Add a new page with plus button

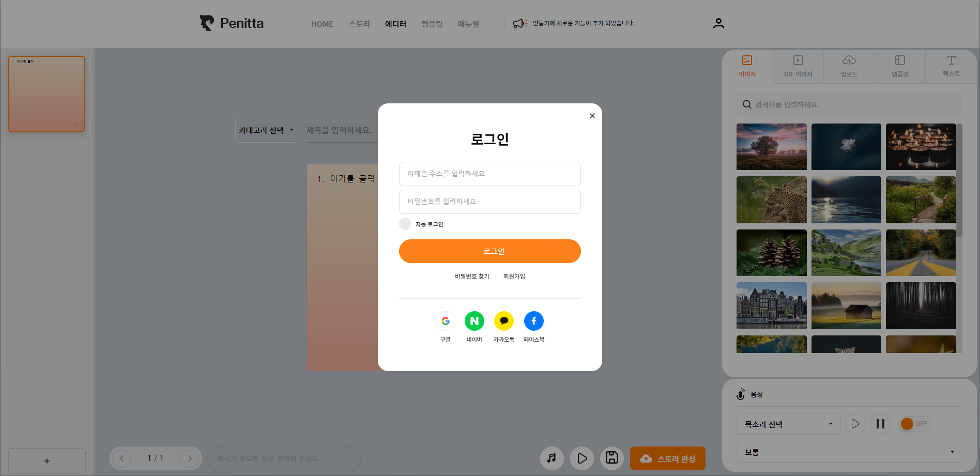47,461
